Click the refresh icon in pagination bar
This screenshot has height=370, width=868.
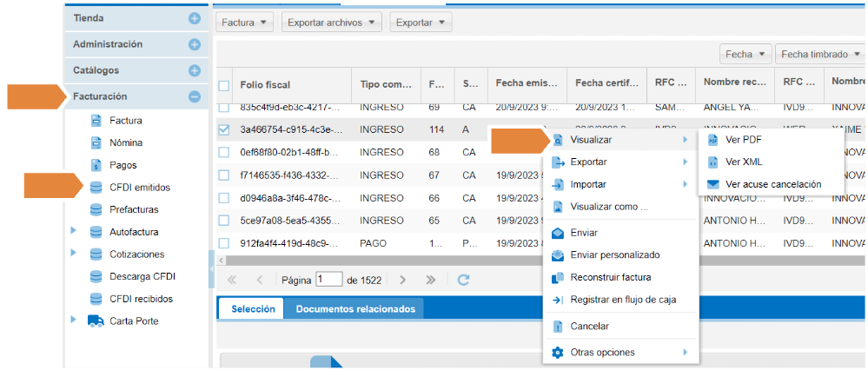pos(463,280)
